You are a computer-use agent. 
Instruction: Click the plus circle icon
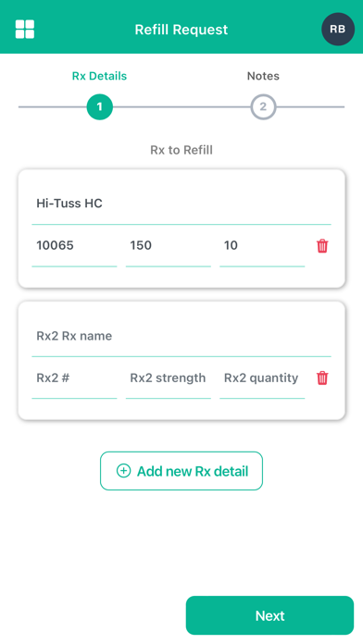pyautogui.click(x=123, y=471)
